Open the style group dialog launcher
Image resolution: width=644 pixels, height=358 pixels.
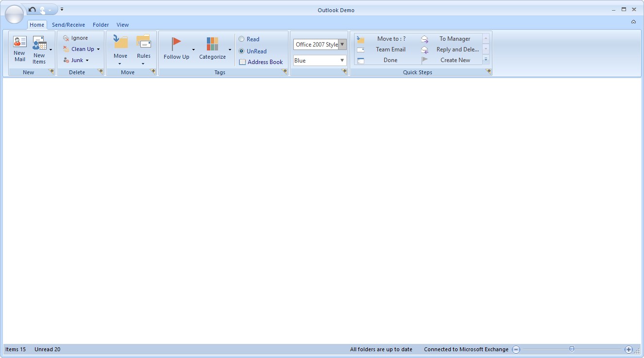point(344,71)
